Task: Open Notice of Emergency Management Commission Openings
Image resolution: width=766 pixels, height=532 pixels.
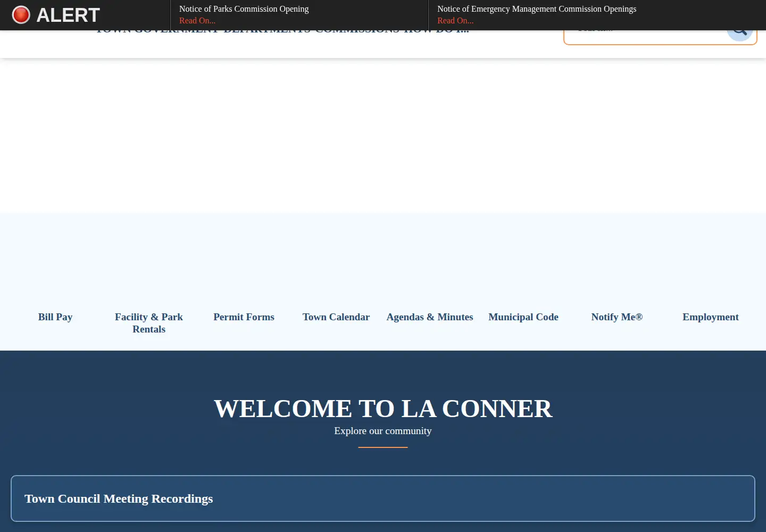Action: click(537, 9)
